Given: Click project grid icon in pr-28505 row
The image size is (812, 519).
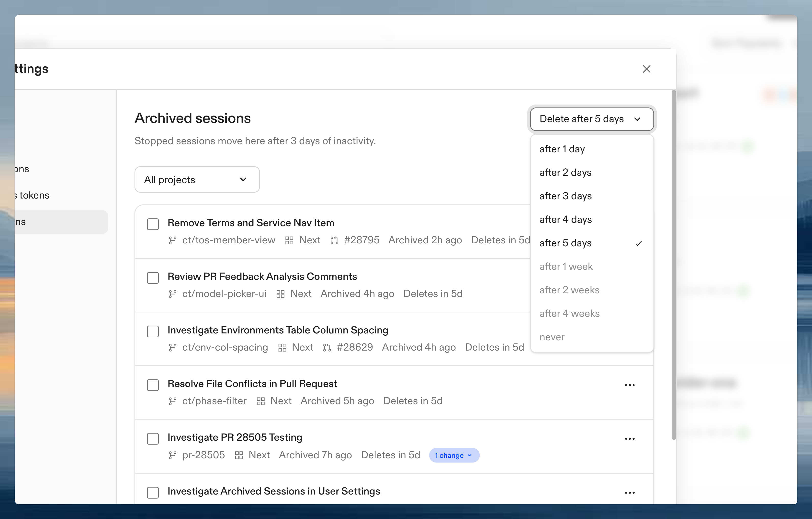Looking at the screenshot, I should point(239,456).
